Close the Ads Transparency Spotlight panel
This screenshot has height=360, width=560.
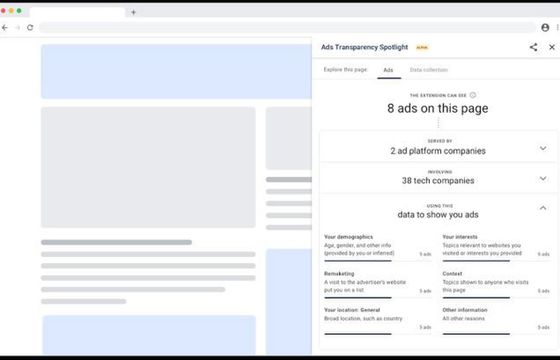point(552,47)
